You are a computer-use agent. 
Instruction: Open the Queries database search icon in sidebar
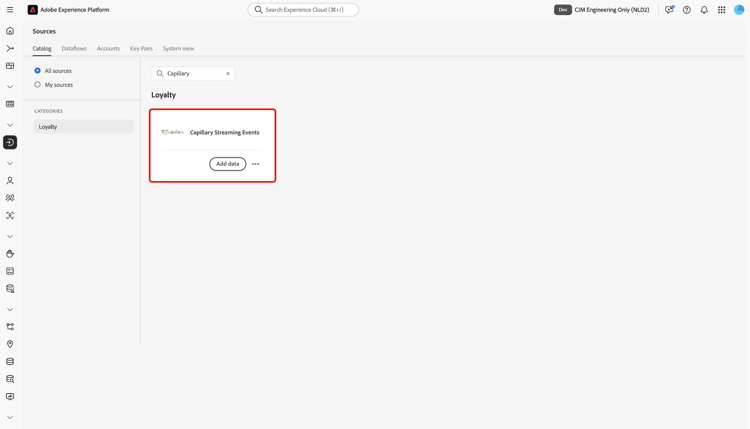[10, 379]
